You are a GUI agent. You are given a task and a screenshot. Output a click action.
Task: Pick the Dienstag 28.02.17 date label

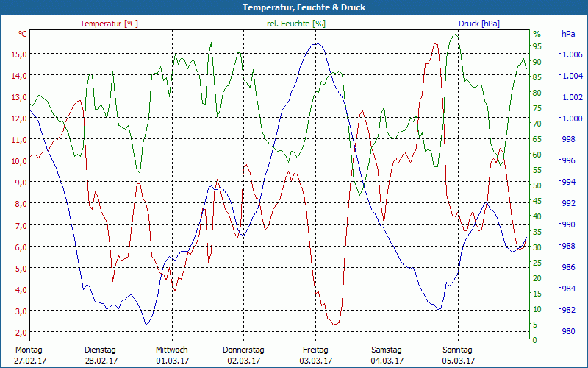point(101,355)
